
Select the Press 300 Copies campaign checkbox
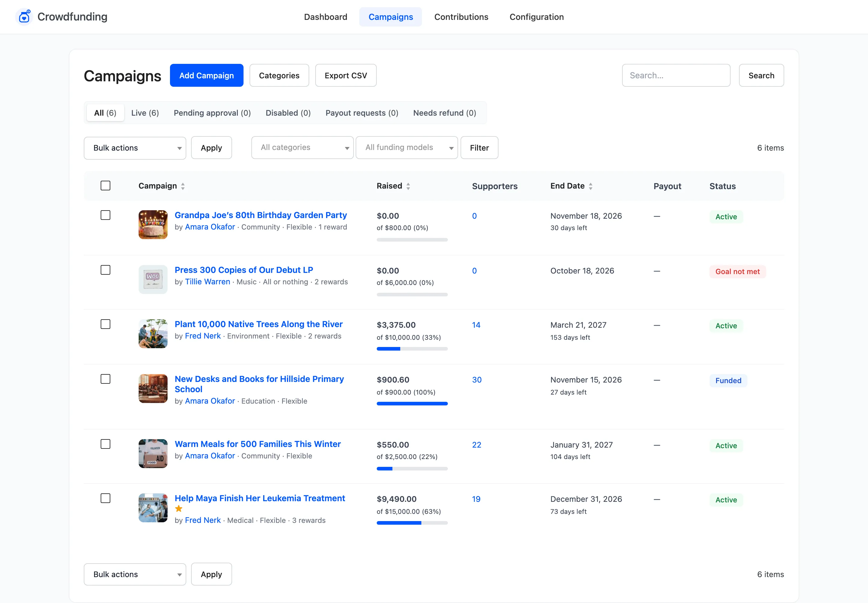pos(105,270)
